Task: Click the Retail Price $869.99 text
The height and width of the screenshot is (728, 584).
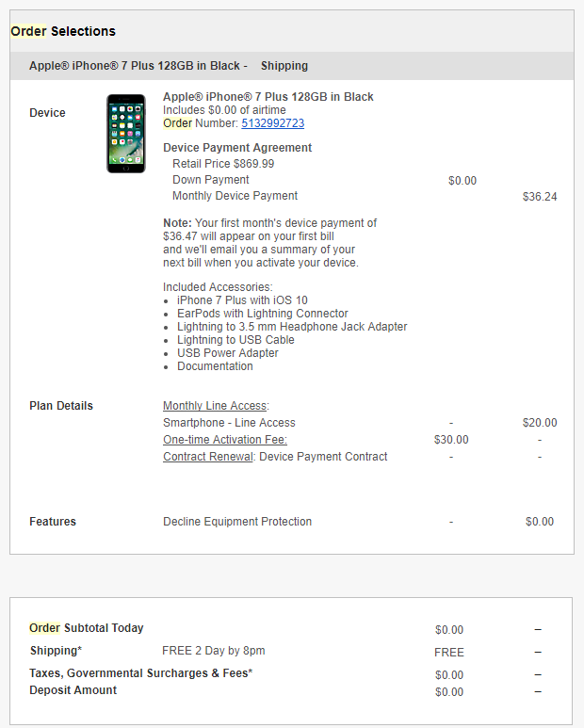Action: pyautogui.click(x=223, y=164)
